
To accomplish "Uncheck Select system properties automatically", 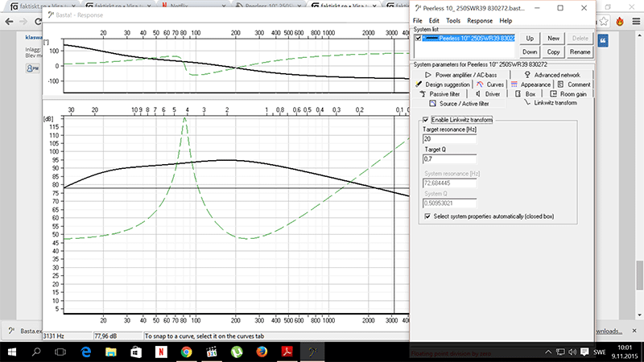I will click(x=426, y=216).
